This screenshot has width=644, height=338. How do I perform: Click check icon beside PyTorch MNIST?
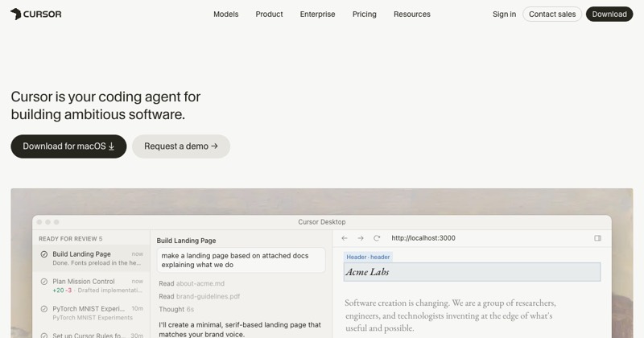coord(44,309)
